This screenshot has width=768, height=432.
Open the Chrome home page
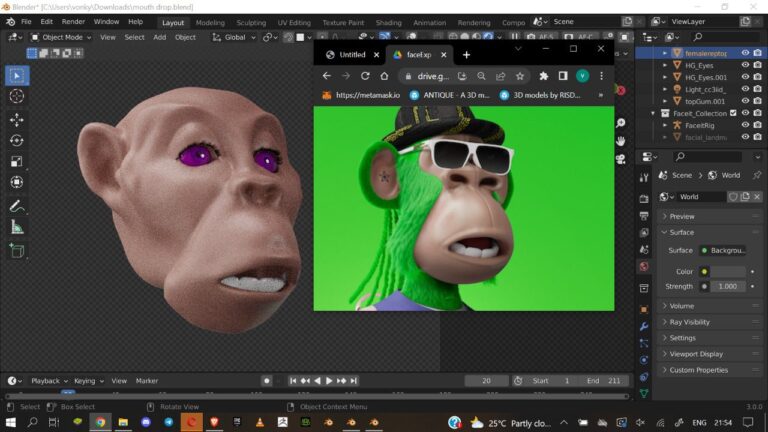tap(384, 76)
